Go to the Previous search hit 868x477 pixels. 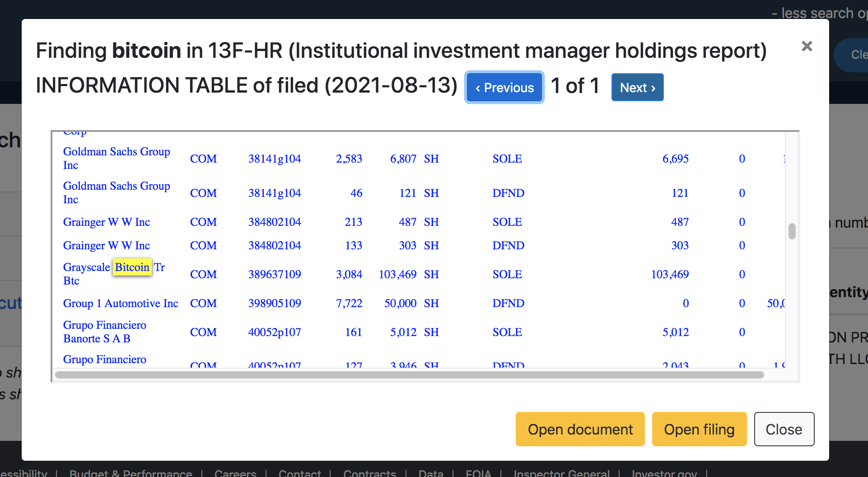(x=504, y=88)
